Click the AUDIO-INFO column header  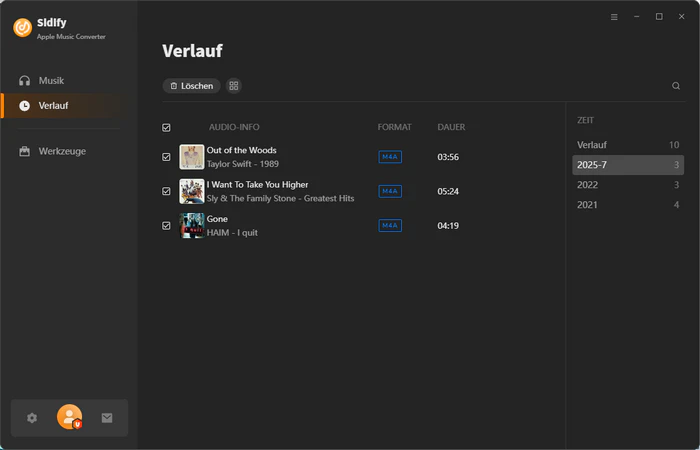coord(234,127)
